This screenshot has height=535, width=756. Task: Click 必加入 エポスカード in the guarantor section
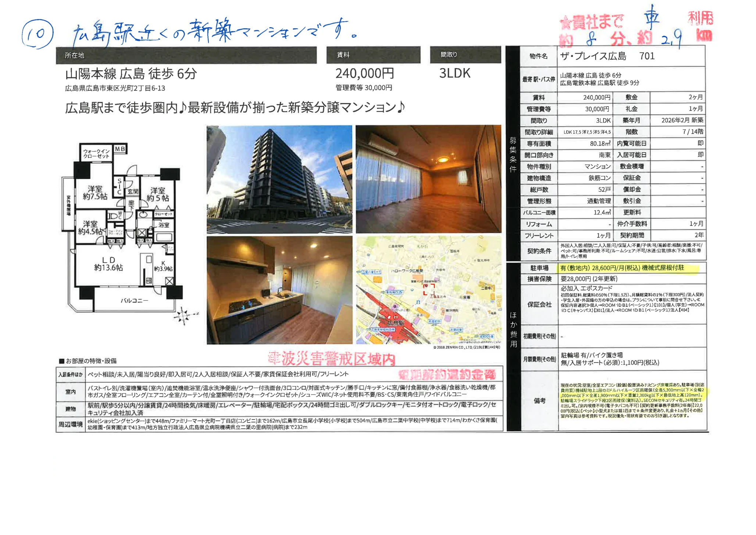(586, 288)
